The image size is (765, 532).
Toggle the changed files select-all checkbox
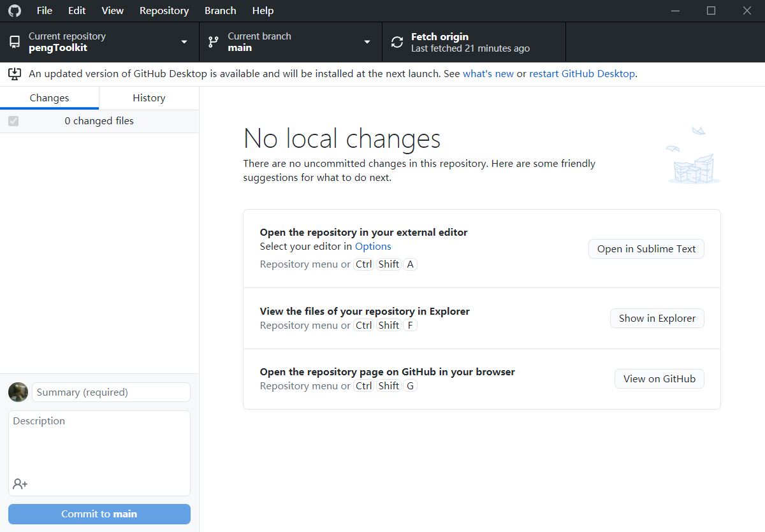coord(13,121)
